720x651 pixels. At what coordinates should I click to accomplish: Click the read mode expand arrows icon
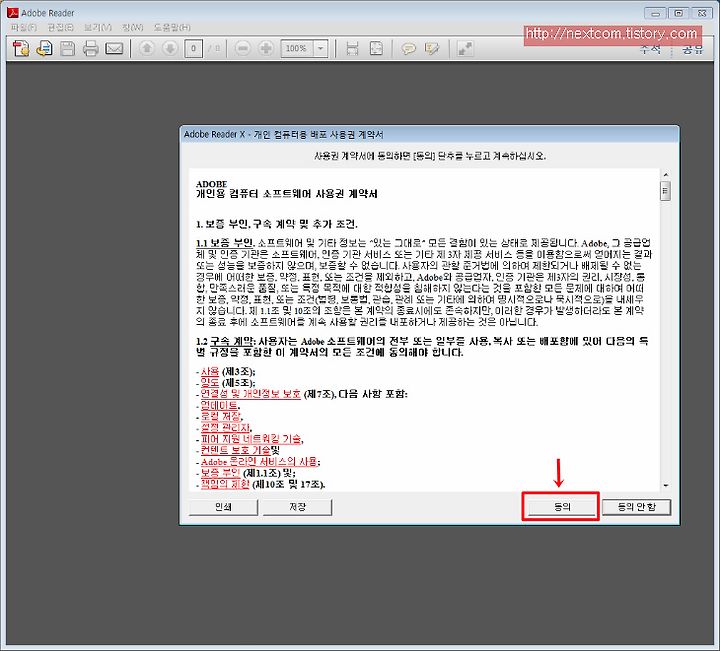click(465, 48)
